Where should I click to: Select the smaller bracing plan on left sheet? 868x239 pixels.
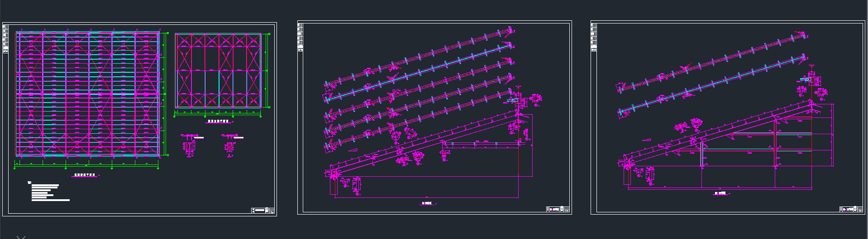click(219, 70)
